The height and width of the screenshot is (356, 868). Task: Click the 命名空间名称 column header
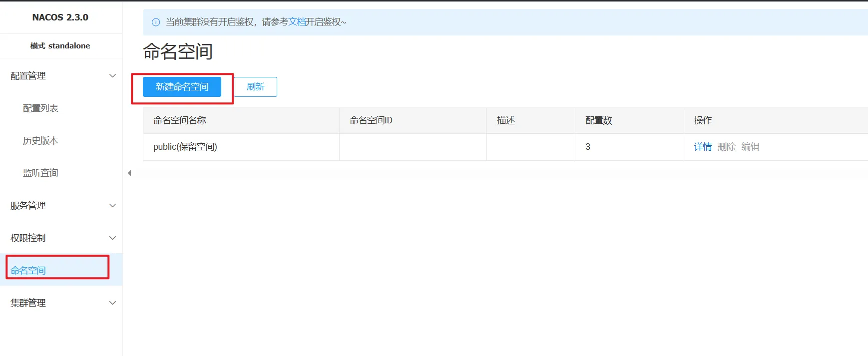point(180,120)
